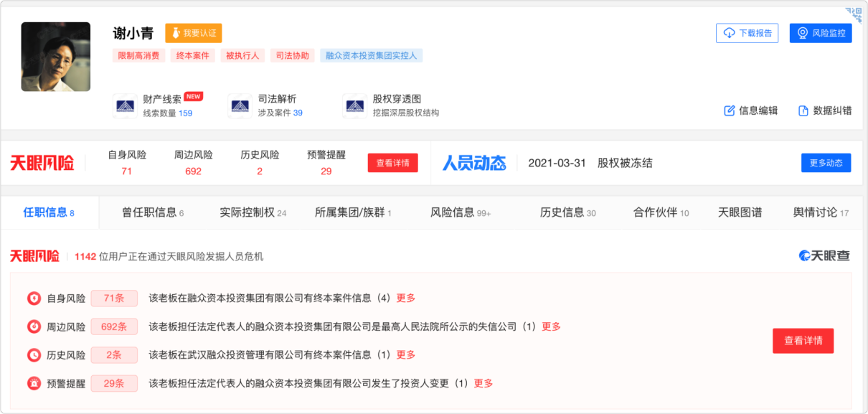
Task: Click the 融众资本投资集团实控人 tag
Action: tap(371, 55)
